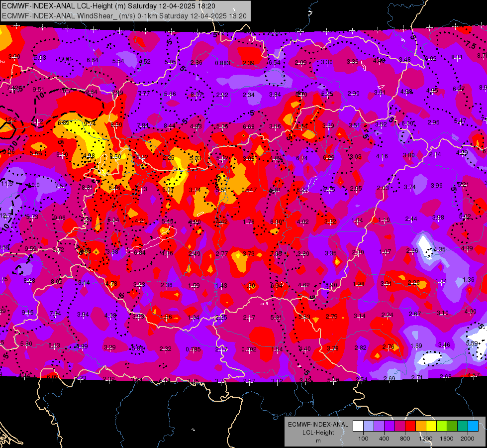Screen dimensions: 487x448
Task: Click the purple swatch right of 400
Action: (x=390, y=426)
